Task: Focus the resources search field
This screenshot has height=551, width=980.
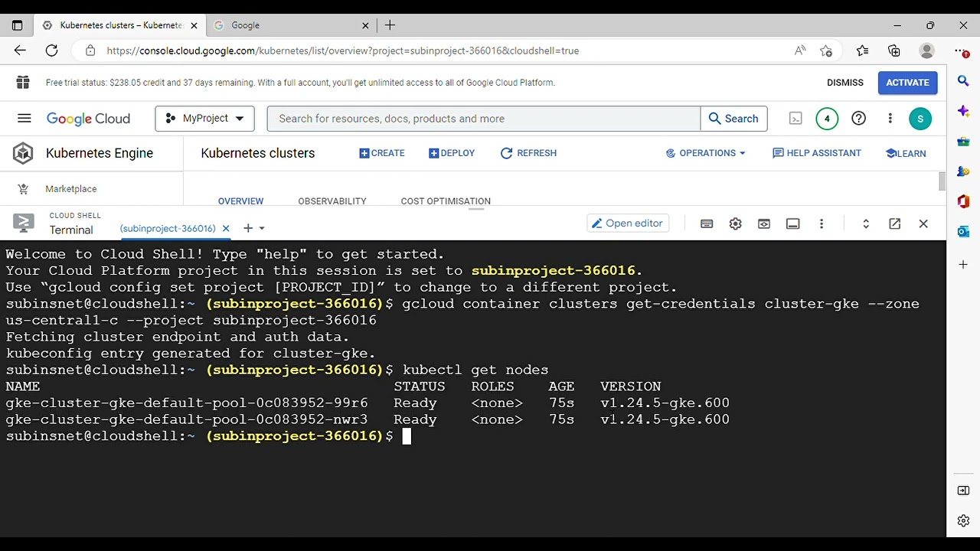Action: 483,119
